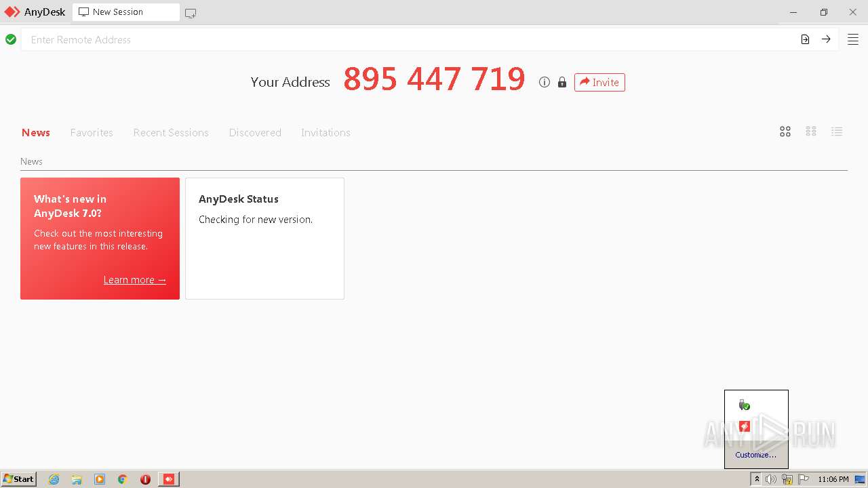
Task: Open the Opera taskbar icon
Action: [145, 479]
